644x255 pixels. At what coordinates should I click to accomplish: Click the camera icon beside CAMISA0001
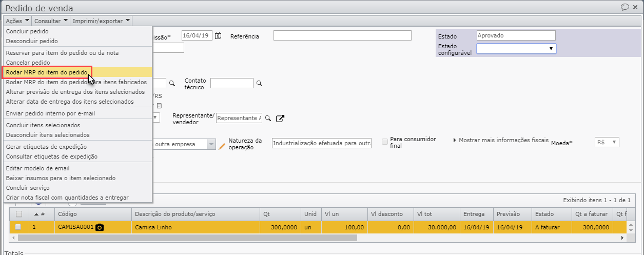pyautogui.click(x=100, y=227)
